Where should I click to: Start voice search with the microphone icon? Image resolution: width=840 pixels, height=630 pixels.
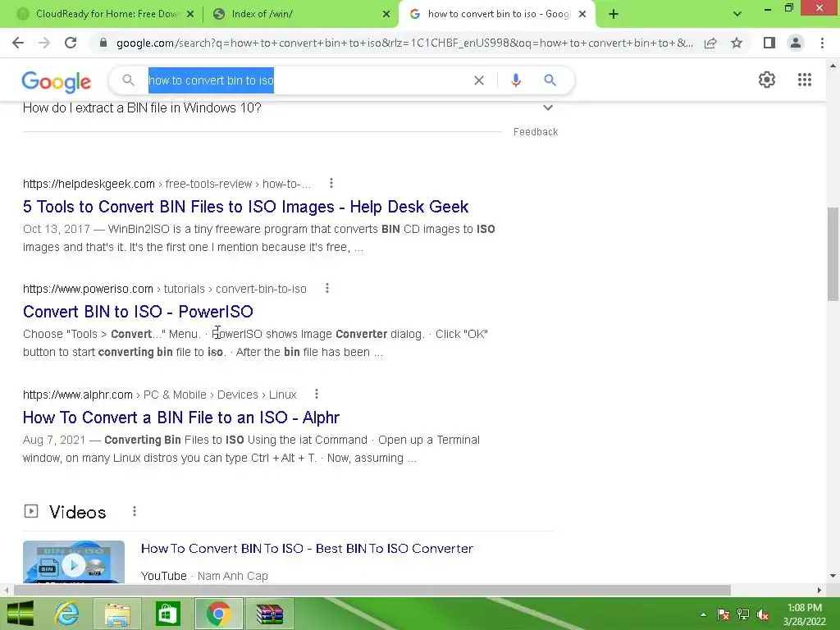pos(516,80)
